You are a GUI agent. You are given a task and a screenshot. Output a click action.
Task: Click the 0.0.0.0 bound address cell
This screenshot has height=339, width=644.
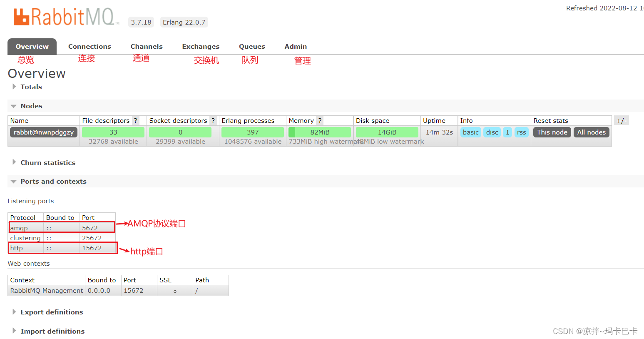pos(103,291)
